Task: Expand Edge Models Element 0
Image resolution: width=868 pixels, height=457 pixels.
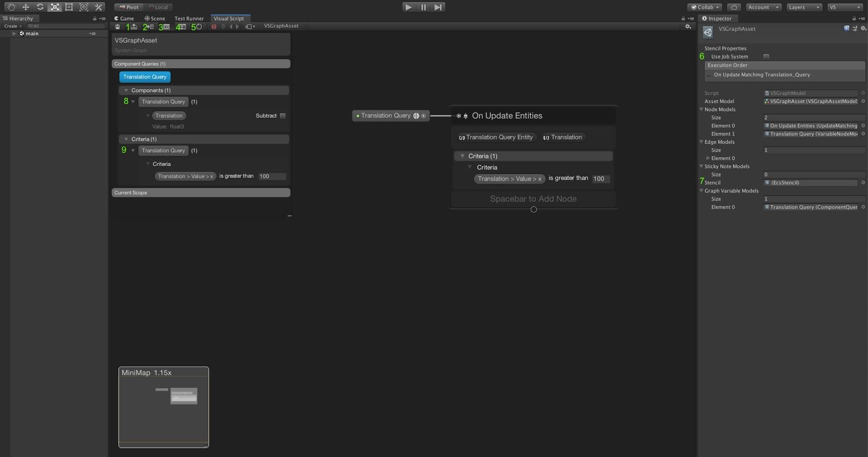Action: click(x=708, y=158)
